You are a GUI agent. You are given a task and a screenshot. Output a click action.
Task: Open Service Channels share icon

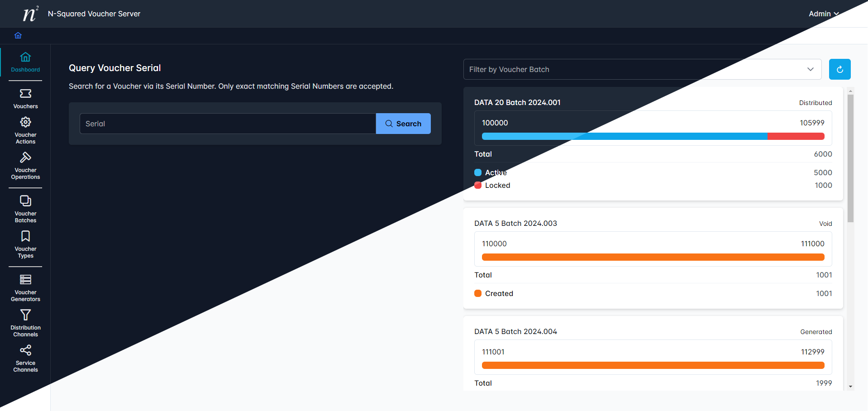pyautogui.click(x=25, y=350)
